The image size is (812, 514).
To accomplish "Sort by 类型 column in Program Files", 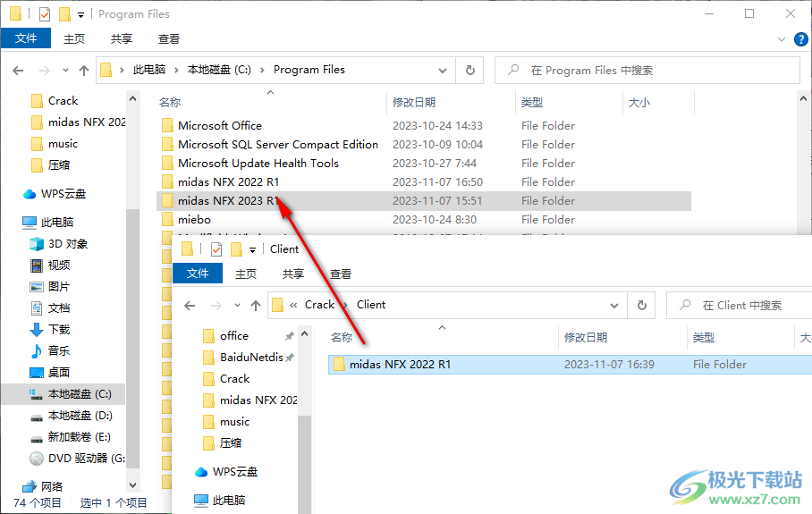I will [532, 103].
